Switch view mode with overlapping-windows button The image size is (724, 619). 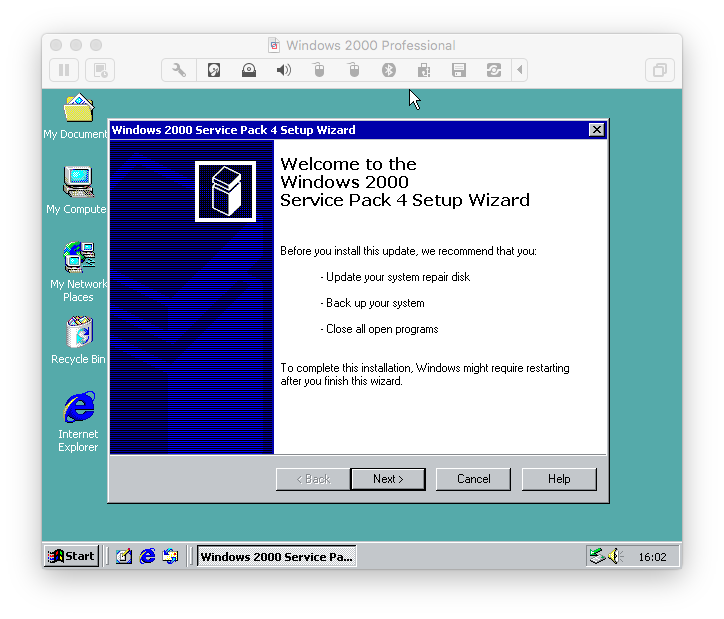pos(659,70)
